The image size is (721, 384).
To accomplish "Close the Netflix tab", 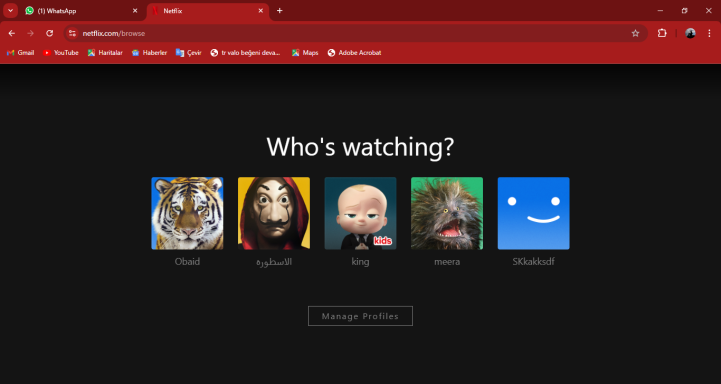I will [x=261, y=11].
